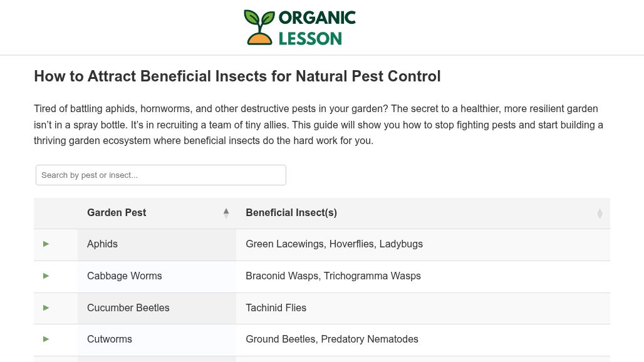Expand the Cutworms row triangle
This screenshot has height=362, width=644.
(x=46, y=339)
